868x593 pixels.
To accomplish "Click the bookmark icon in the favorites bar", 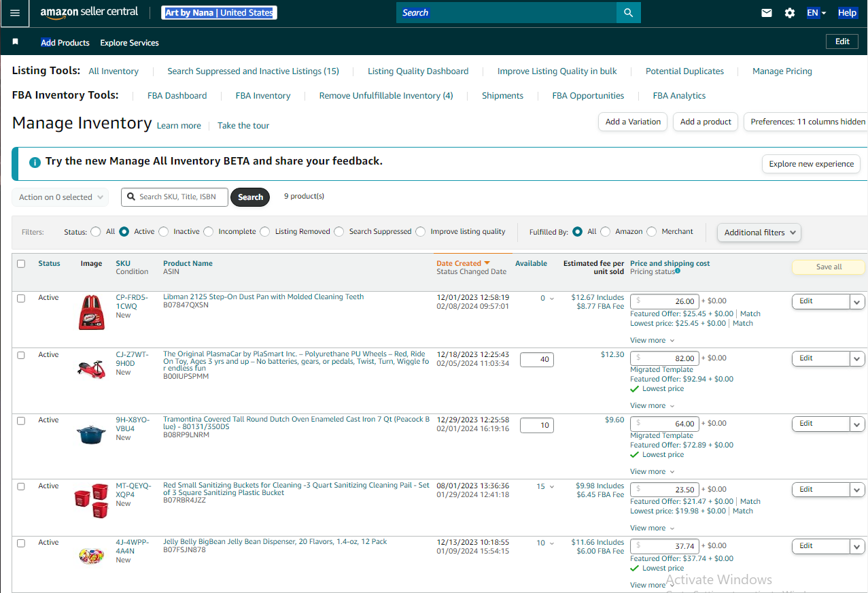I will pos(16,42).
